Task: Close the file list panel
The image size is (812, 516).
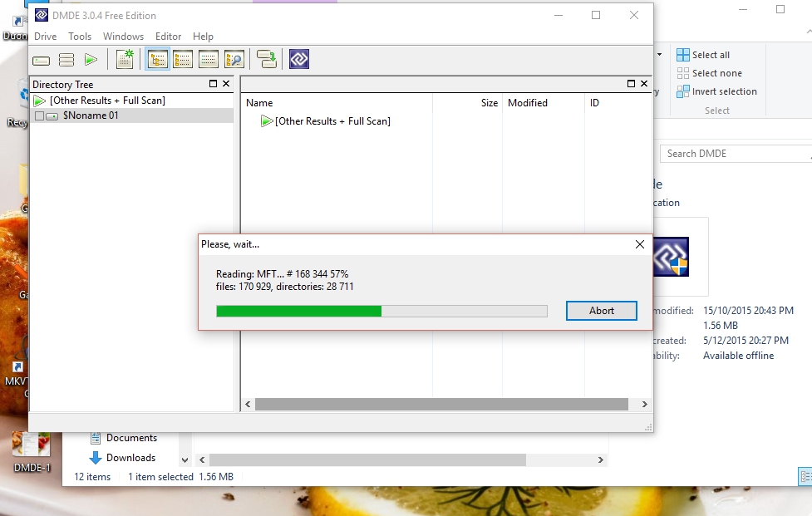Action: point(644,84)
